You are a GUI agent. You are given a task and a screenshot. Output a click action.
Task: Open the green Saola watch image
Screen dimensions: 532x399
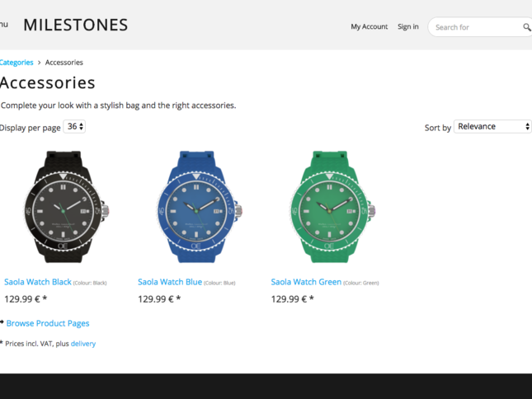[329, 206]
